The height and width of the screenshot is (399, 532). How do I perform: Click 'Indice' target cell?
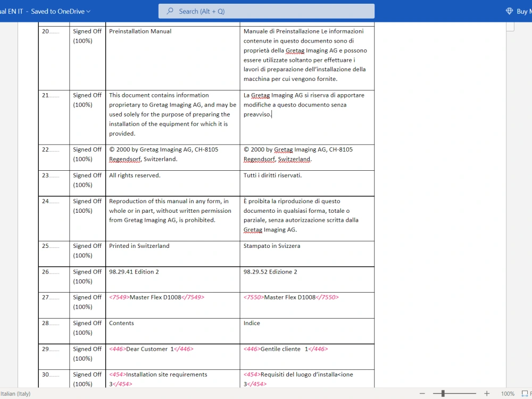[x=307, y=331]
